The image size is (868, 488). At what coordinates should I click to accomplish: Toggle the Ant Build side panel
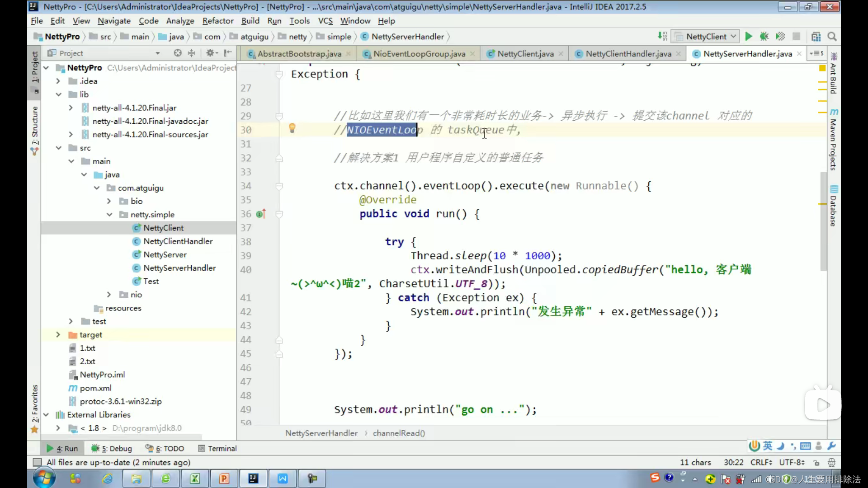pyautogui.click(x=834, y=74)
